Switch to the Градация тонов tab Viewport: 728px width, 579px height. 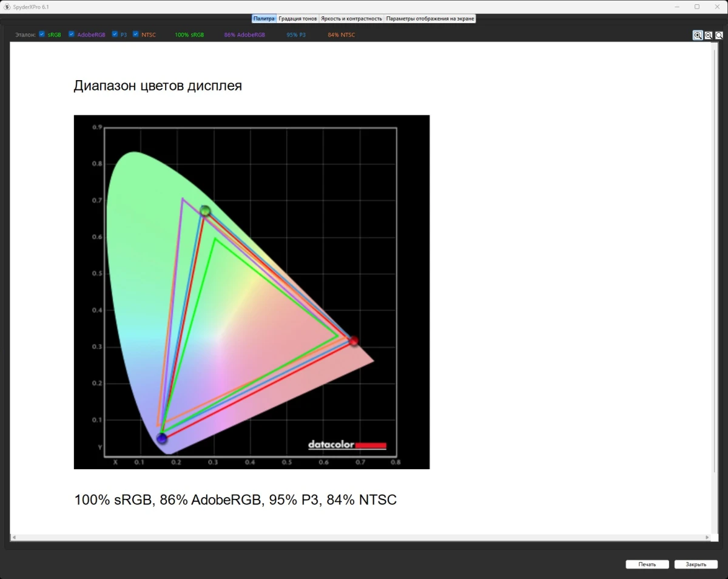click(298, 19)
